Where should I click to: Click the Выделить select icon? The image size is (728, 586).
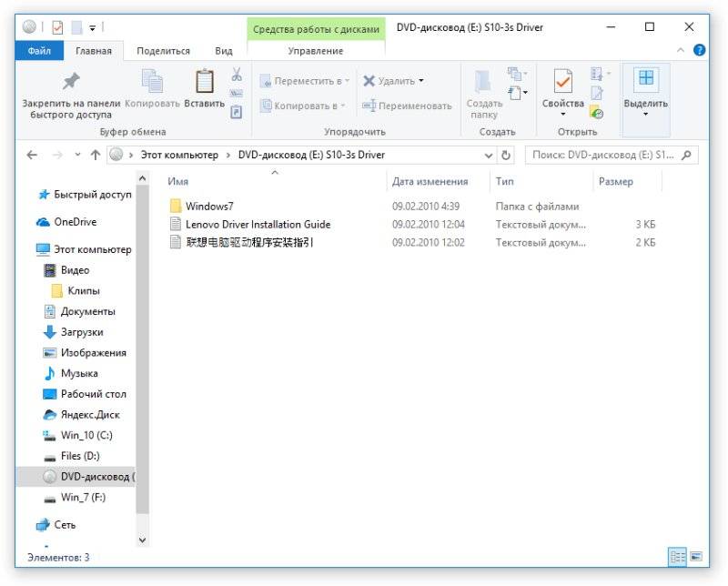[x=646, y=77]
